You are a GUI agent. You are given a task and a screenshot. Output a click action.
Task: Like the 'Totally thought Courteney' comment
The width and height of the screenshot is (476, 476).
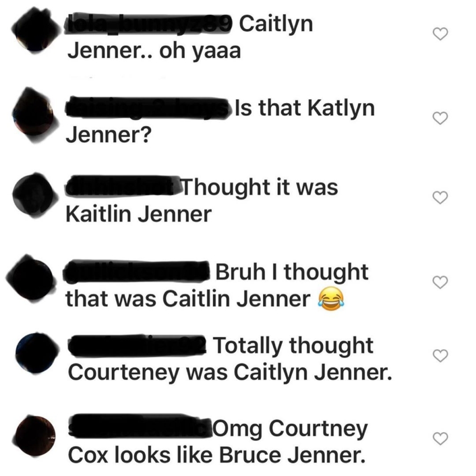pos(440,356)
